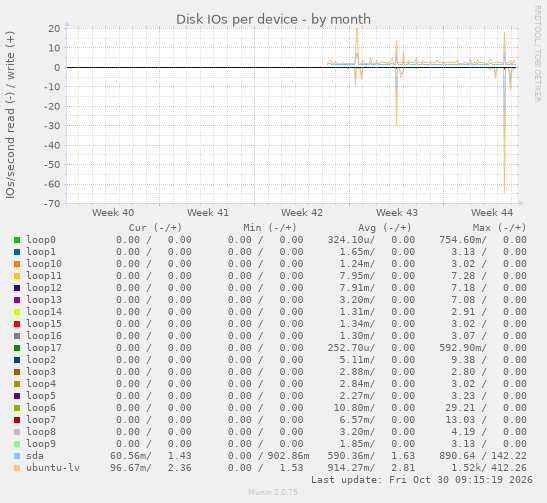Select the loop2 legend label
This screenshot has height=503, width=547.
pyautogui.click(x=41, y=360)
